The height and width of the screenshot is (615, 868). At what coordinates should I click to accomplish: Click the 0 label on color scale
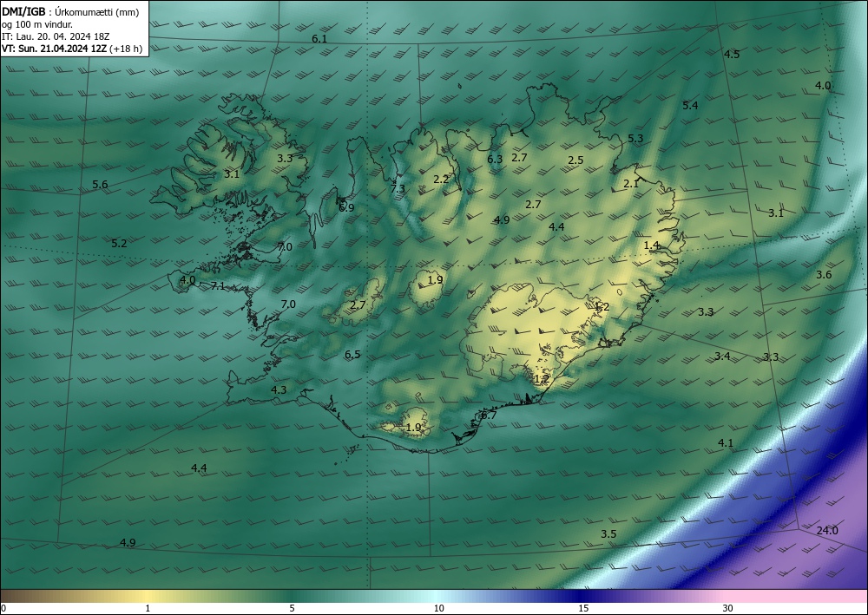click(x=3, y=609)
